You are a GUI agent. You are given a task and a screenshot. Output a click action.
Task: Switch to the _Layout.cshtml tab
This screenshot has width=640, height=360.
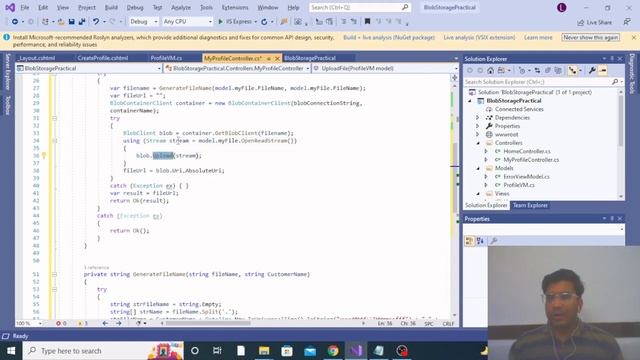tap(36, 58)
